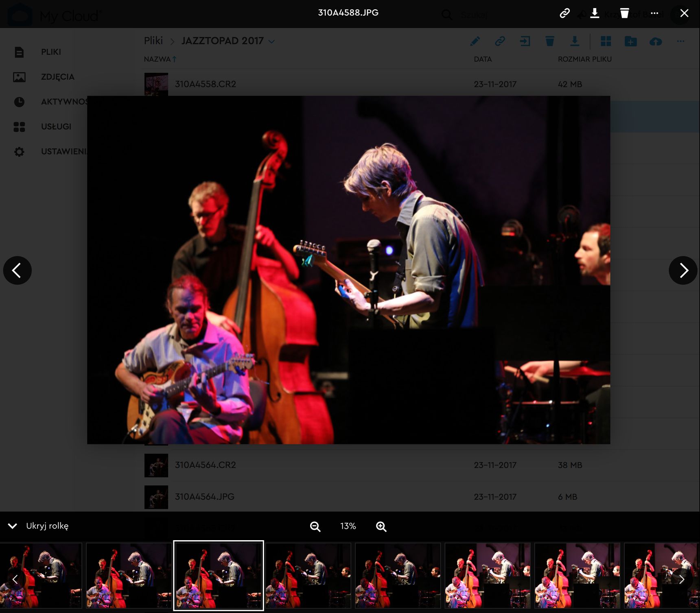Zoom out of the photo
700x613 pixels.
(315, 526)
